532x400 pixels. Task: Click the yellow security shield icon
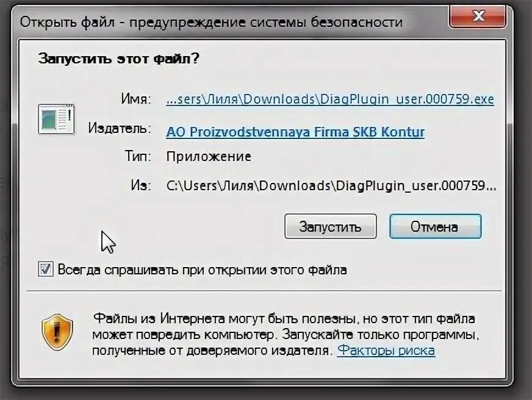tap(57, 332)
